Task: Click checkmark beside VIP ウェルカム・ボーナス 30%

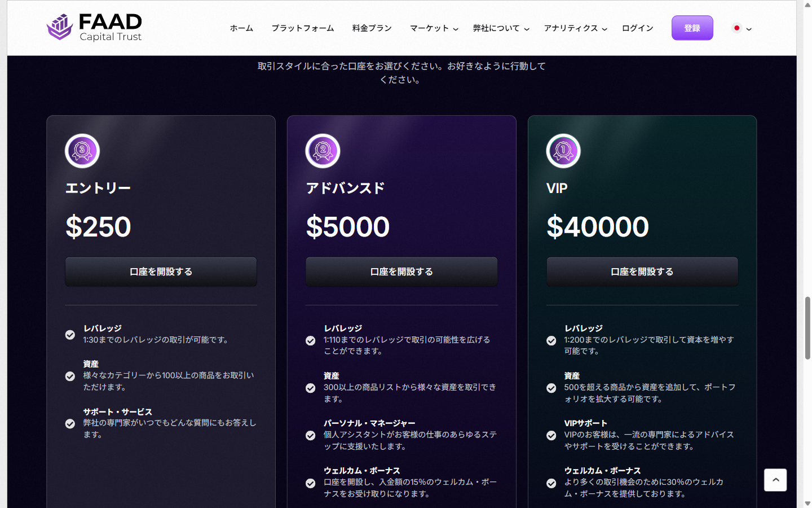Action: pos(551,483)
